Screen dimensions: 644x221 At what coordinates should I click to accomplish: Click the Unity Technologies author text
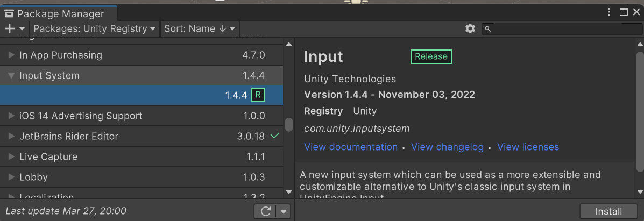click(350, 79)
